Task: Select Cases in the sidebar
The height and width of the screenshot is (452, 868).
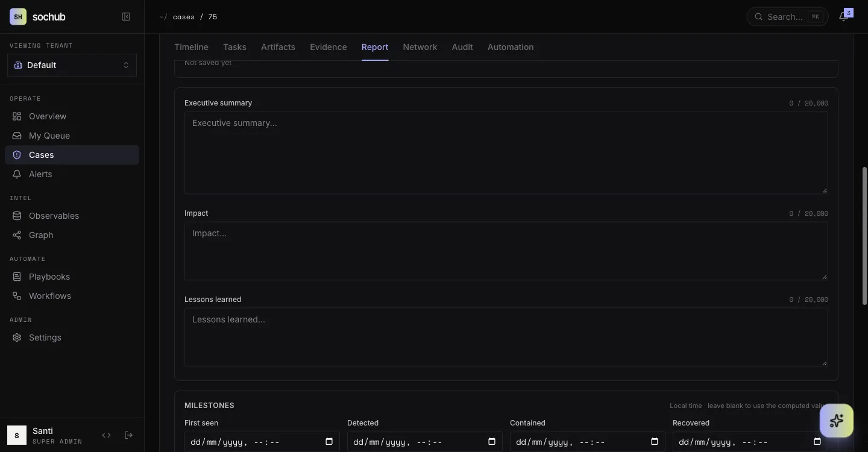Action: pos(72,155)
